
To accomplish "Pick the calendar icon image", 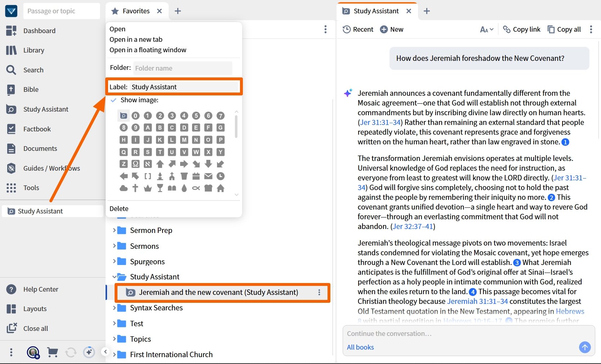I will pos(196,176).
